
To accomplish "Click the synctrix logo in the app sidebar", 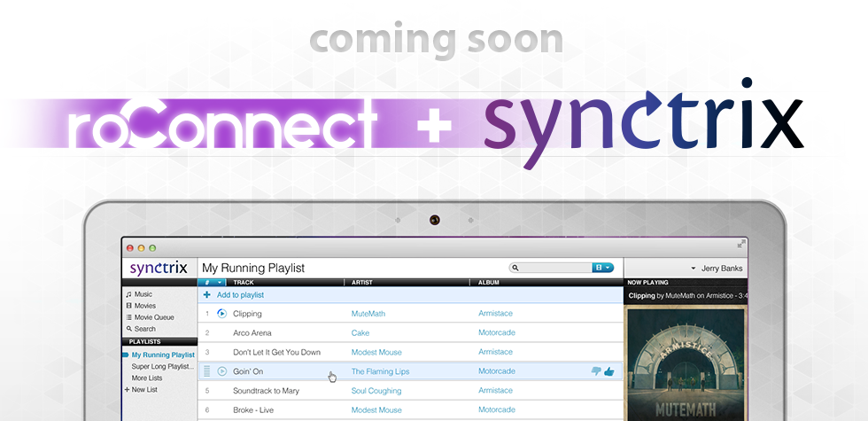I will point(159,268).
